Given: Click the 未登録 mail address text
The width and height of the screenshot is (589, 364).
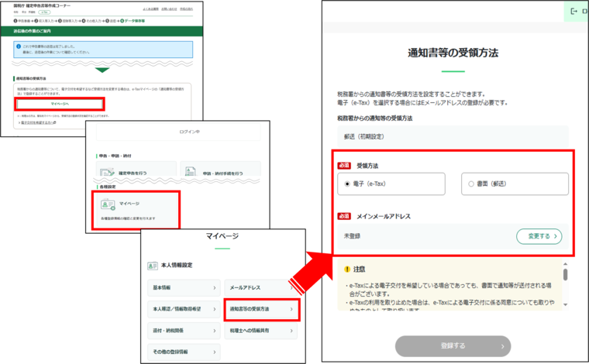Looking at the screenshot, I should 352,236.
